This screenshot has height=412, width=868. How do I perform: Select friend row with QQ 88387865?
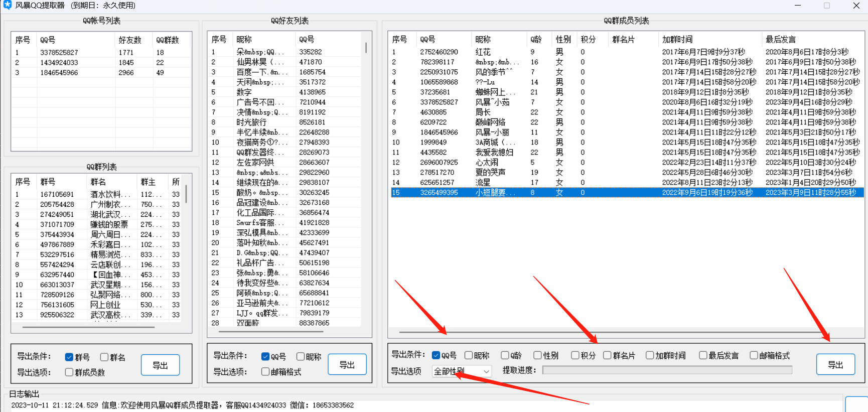coord(284,323)
